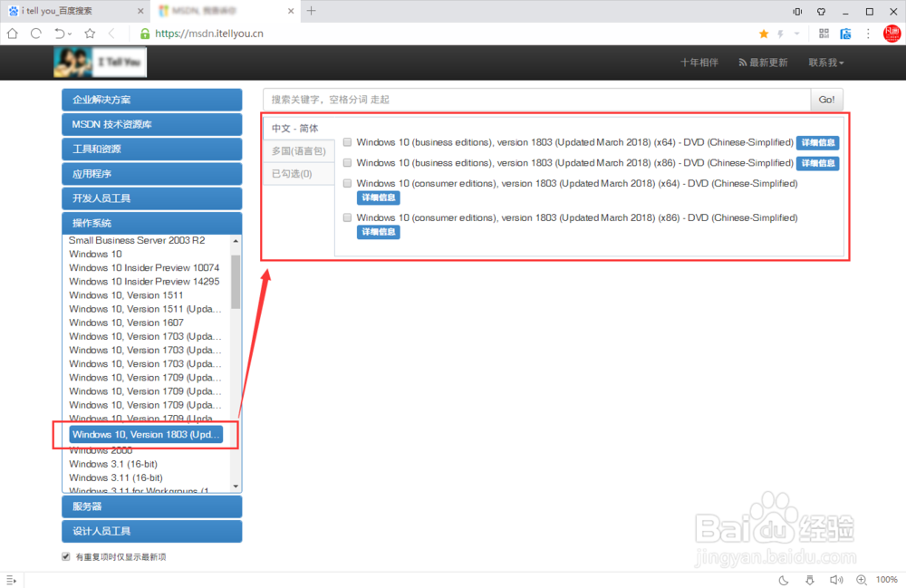Screen dimensions: 906x588
Task: Focus the keyword search input field
Action: (536, 100)
